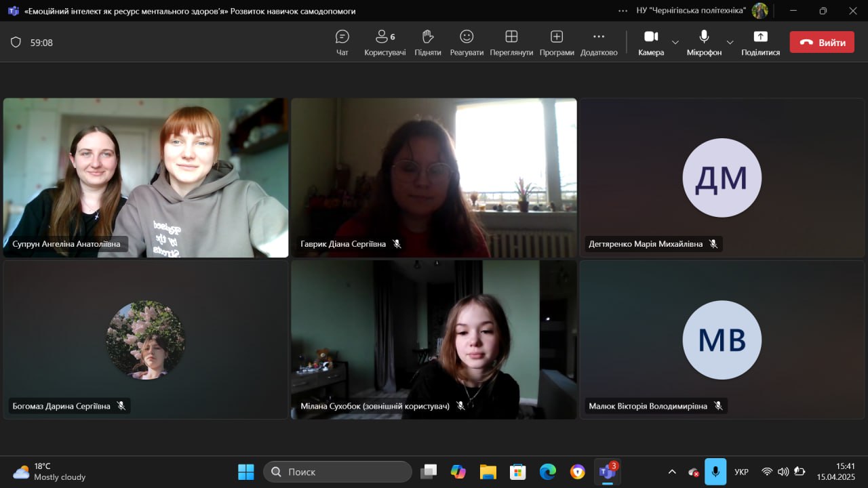
Task: Open Додатково more options
Action: coord(599,42)
